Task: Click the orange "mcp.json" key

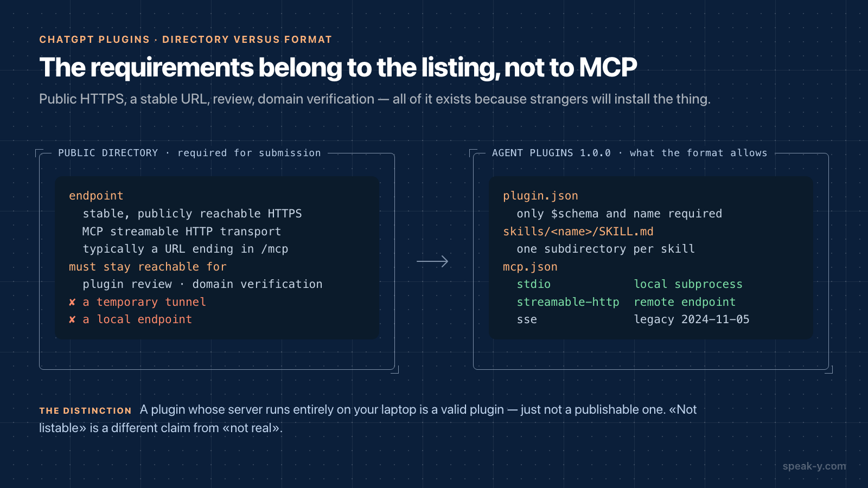Action: click(x=530, y=267)
